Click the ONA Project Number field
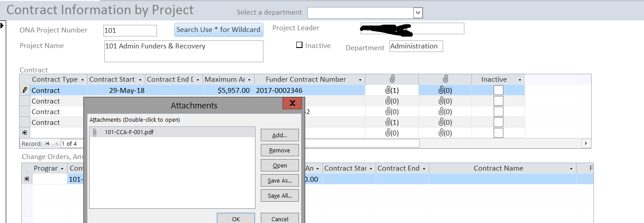The width and height of the screenshot is (644, 223). click(130, 31)
